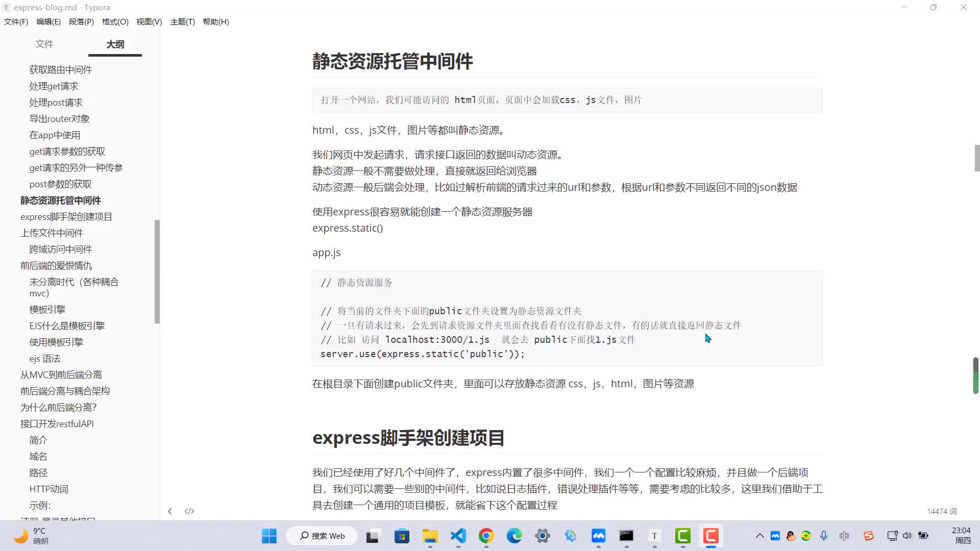Click the document vertical scrollbar thumb
The image size is (980, 551).
click(x=977, y=158)
